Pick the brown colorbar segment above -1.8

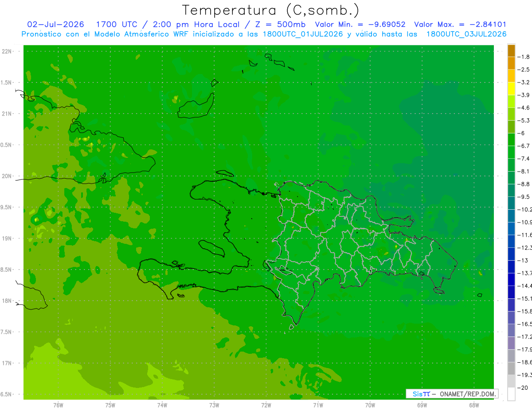point(511,51)
